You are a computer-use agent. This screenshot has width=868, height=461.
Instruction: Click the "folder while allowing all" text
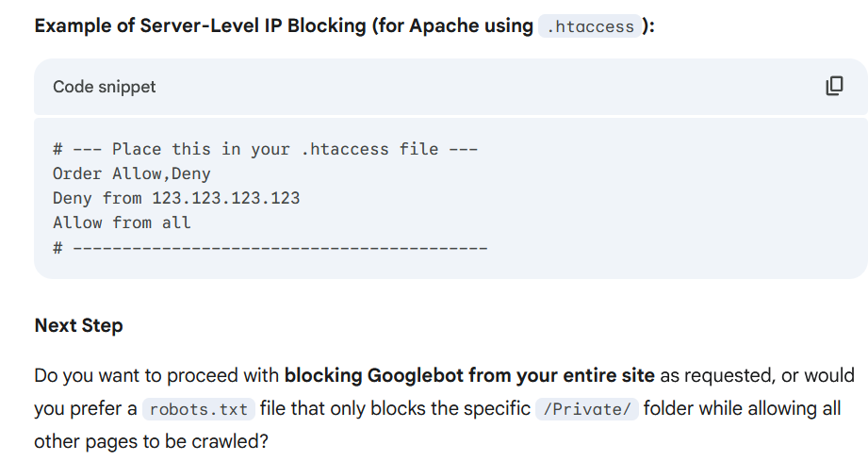[743, 409]
